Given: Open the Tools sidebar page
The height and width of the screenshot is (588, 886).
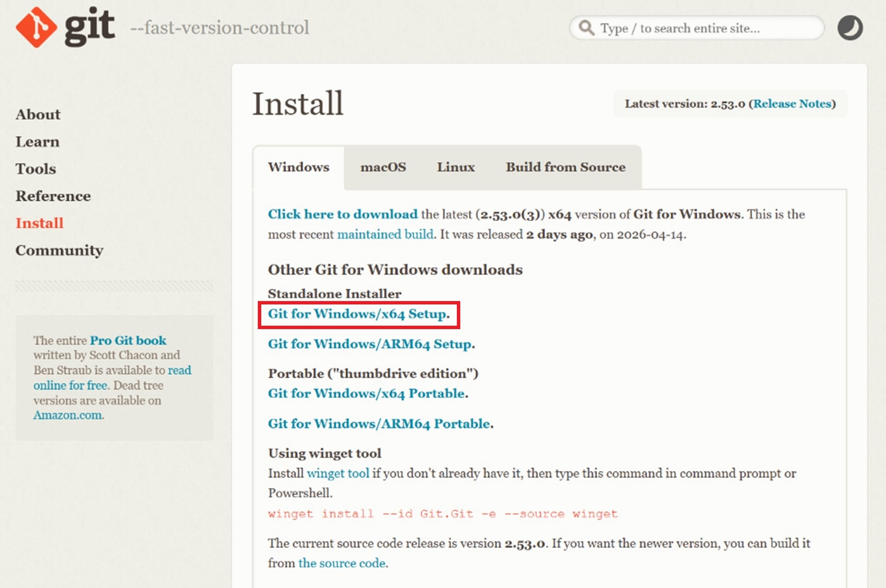Looking at the screenshot, I should (36, 169).
